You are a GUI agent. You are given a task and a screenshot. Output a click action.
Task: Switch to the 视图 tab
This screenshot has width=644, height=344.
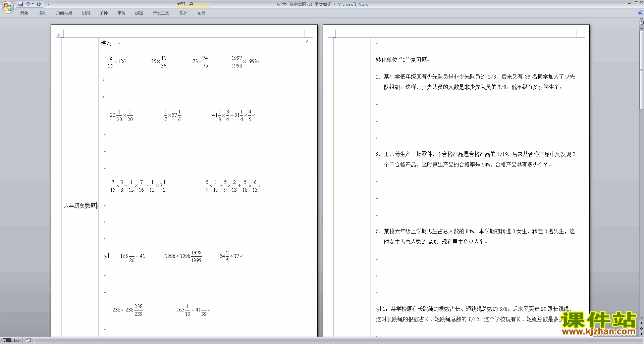pyautogui.click(x=139, y=13)
